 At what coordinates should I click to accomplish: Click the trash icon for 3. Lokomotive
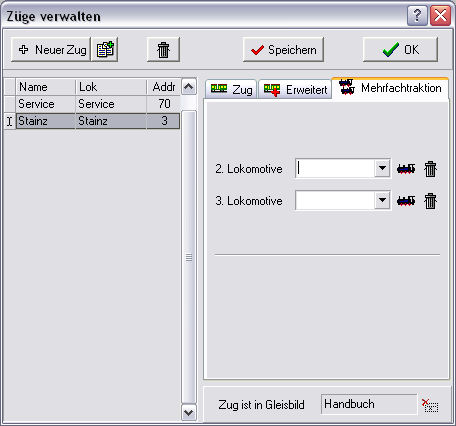(x=430, y=201)
